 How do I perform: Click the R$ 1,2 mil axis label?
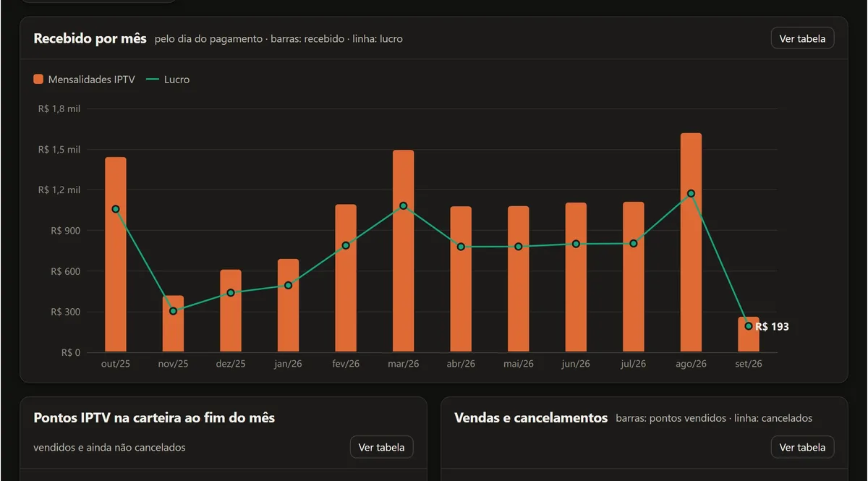click(x=59, y=190)
